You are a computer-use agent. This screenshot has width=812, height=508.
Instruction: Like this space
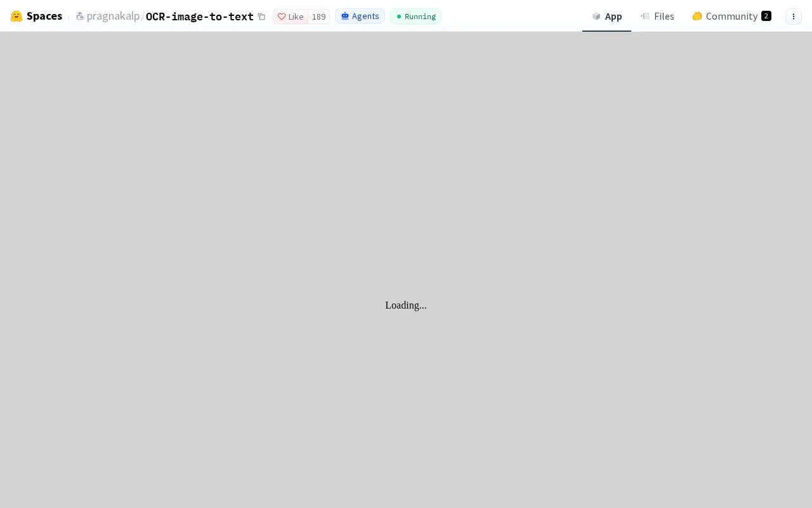point(291,17)
